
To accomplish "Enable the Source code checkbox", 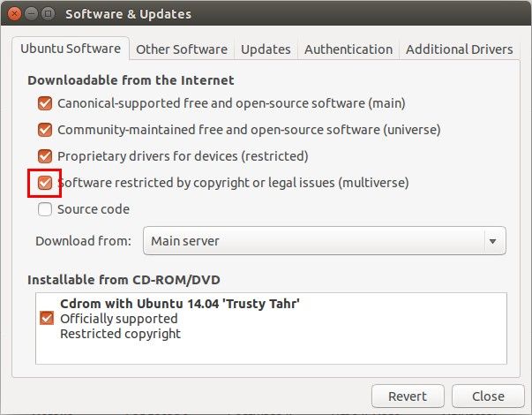I will pyautogui.click(x=46, y=209).
